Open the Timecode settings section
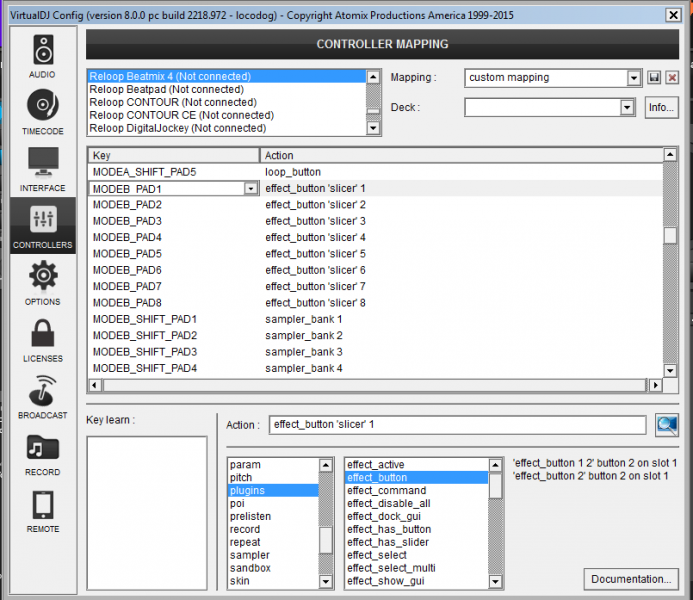693x600 pixels. (43, 112)
